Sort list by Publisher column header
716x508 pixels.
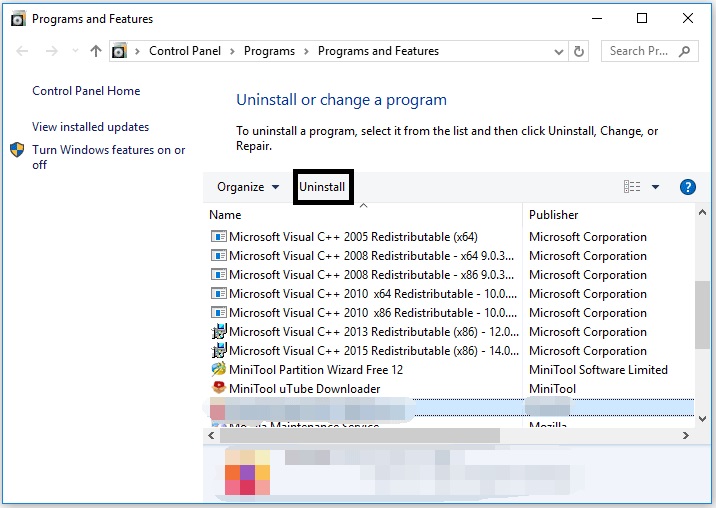[x=553, y=215]
